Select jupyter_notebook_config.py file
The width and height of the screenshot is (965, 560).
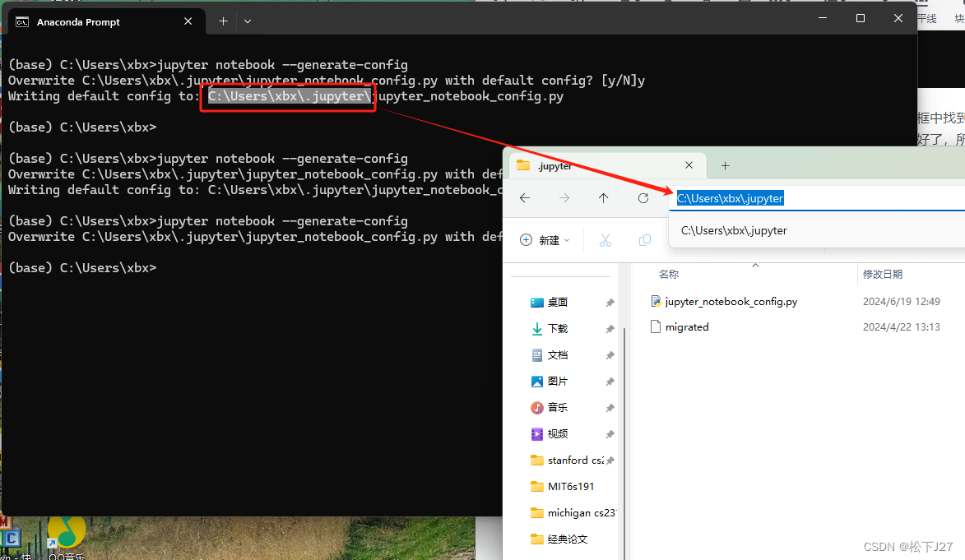[x=724, y=302]
